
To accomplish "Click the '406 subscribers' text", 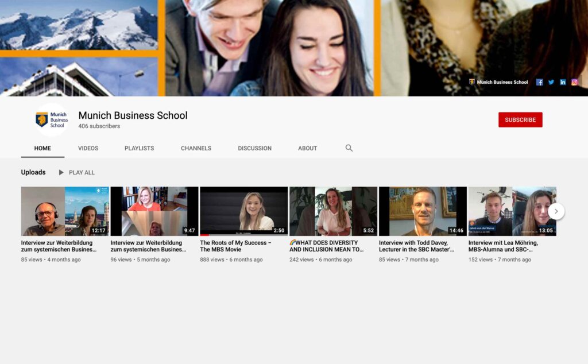I will (99, 126).
